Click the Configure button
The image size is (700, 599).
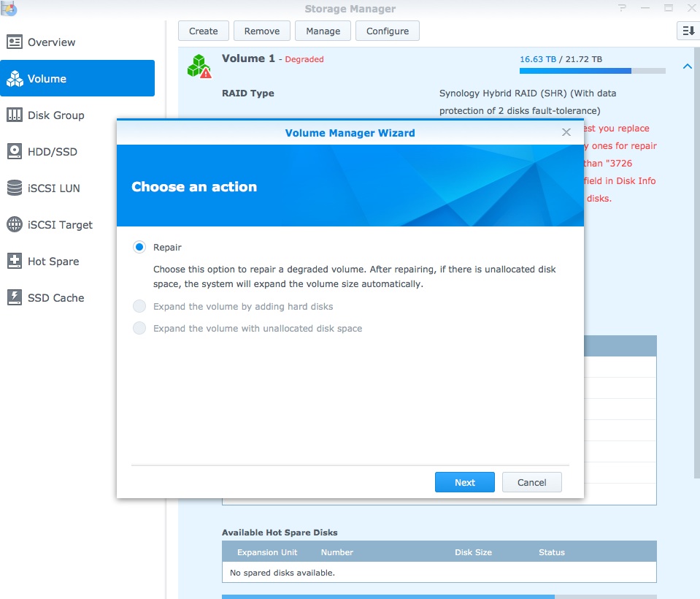(388, 31)
